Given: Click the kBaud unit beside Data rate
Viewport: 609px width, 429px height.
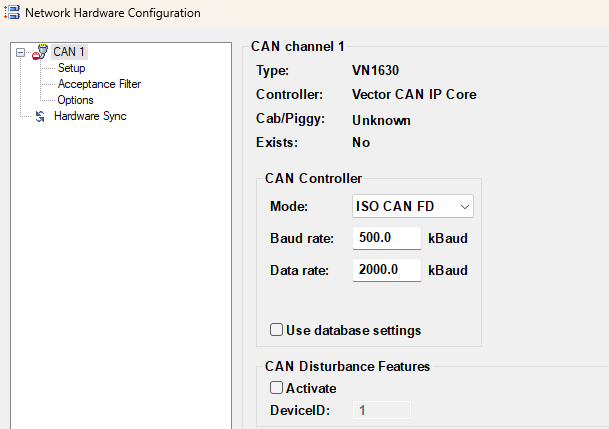Looking at the screenshot, I should 448,270.
